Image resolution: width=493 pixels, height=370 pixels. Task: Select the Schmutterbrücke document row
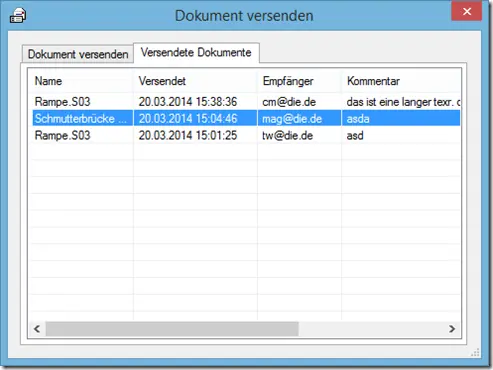(x=246, y=118)
